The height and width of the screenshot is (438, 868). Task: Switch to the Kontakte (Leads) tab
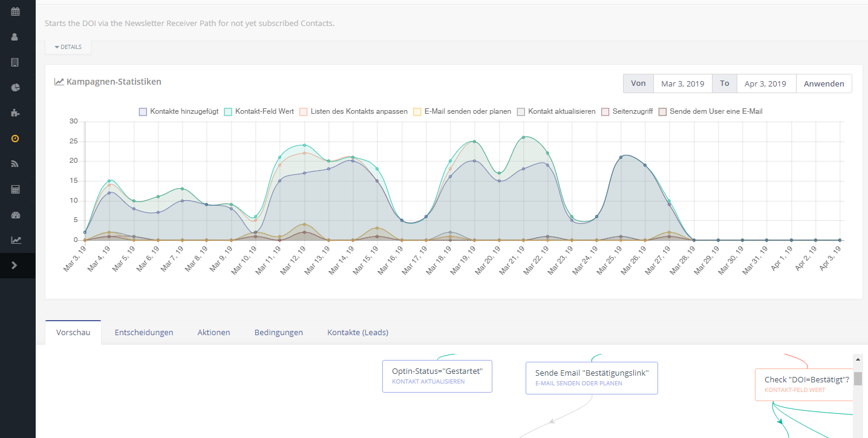(357, 333)
